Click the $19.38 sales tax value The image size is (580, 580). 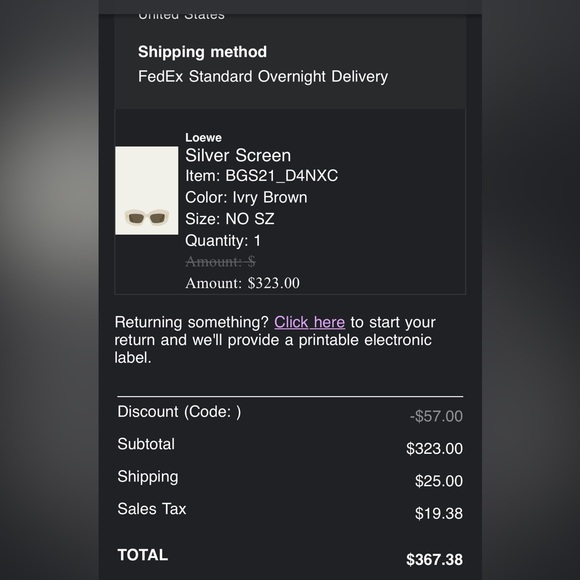(x=439, y=513)
